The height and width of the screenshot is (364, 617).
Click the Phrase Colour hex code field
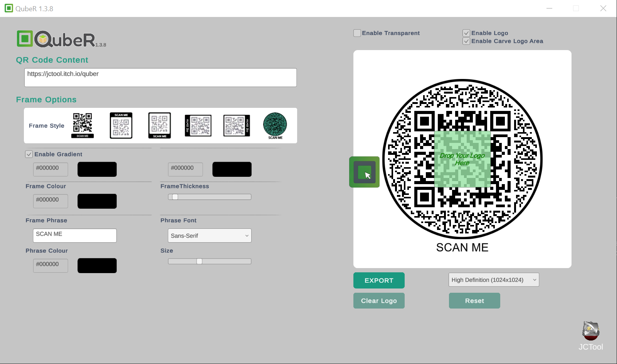[x=50, y=266]
